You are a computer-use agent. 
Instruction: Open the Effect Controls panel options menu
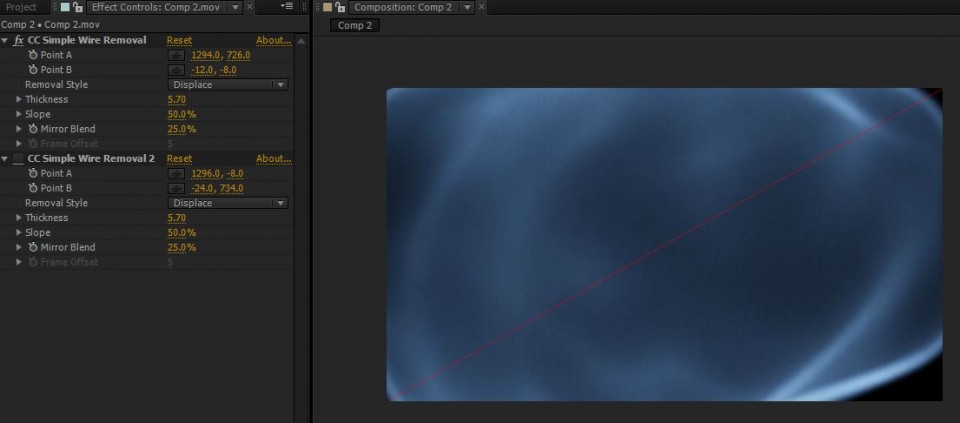288,7
